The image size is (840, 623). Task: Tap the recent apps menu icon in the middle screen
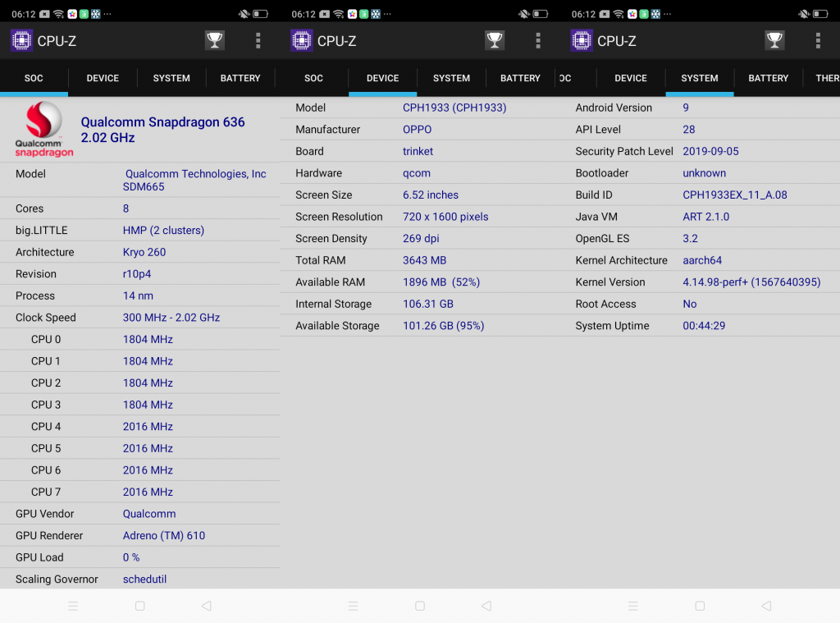pyautogui.click(x=353, y=606)
